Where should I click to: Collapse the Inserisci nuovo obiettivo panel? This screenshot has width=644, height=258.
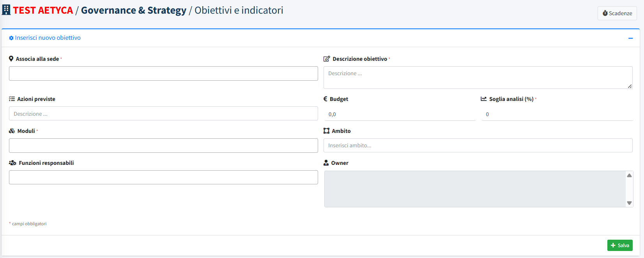click(x=630, y=38)
